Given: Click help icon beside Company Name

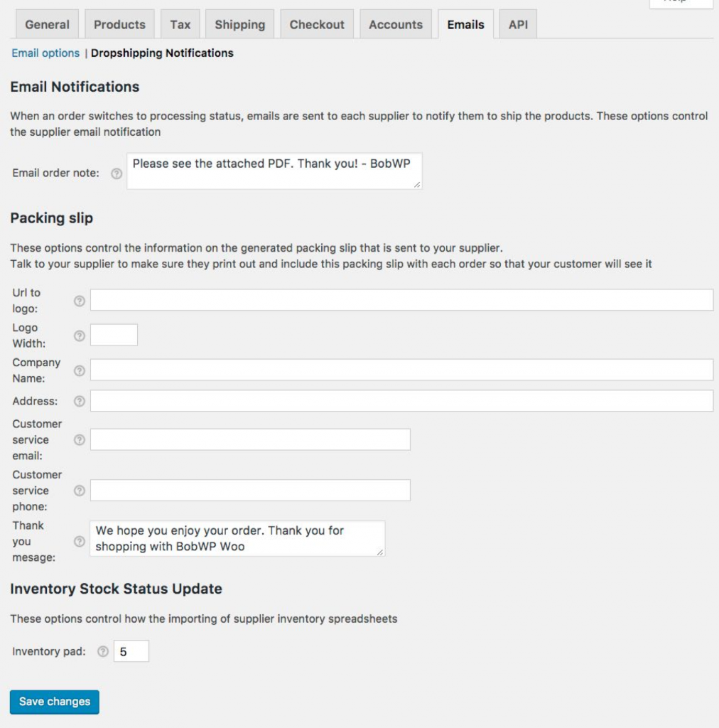Looking at the screenshot, I should (x=80, y=370).
